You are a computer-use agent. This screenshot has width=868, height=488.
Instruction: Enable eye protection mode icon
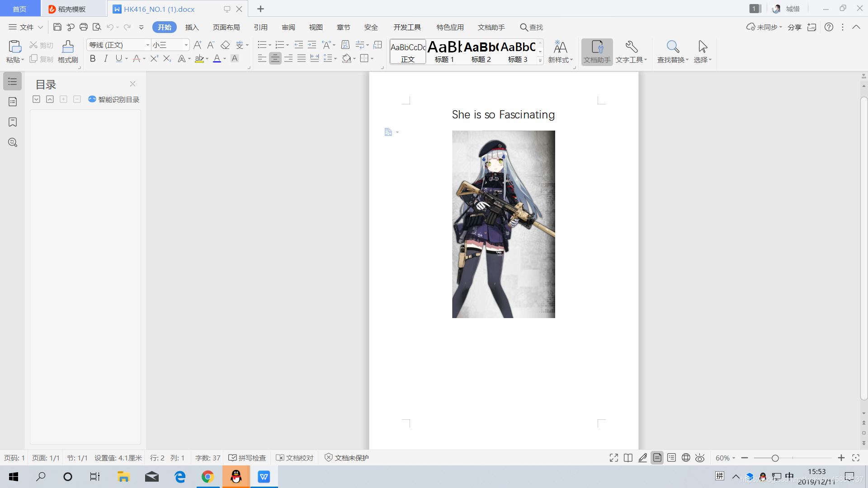tap(700, 458)
